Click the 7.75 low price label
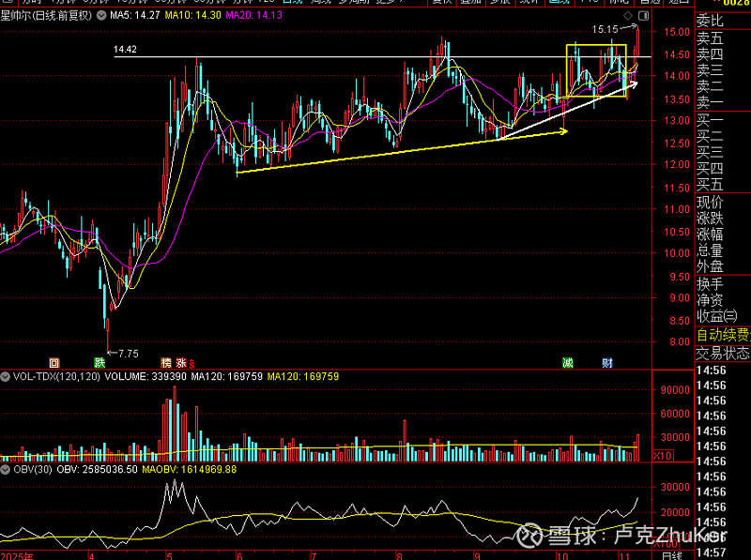751x560 pixels. click(x=128, y=354)
